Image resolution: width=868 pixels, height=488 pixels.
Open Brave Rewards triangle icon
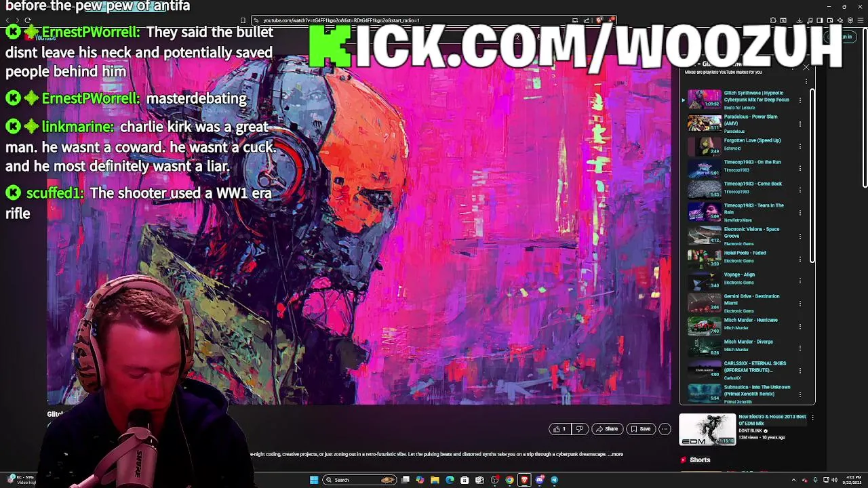click(611, 20)
